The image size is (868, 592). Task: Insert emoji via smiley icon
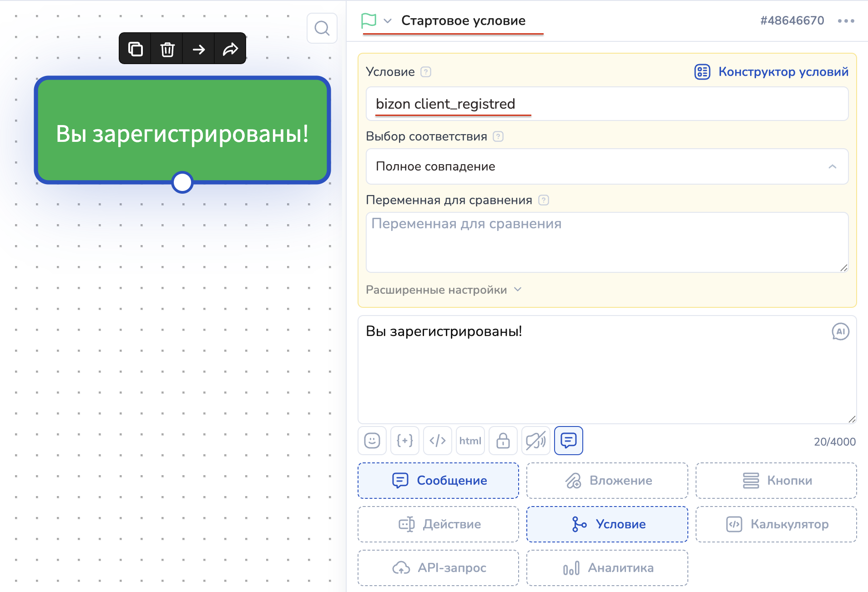(x=372, y=441)
